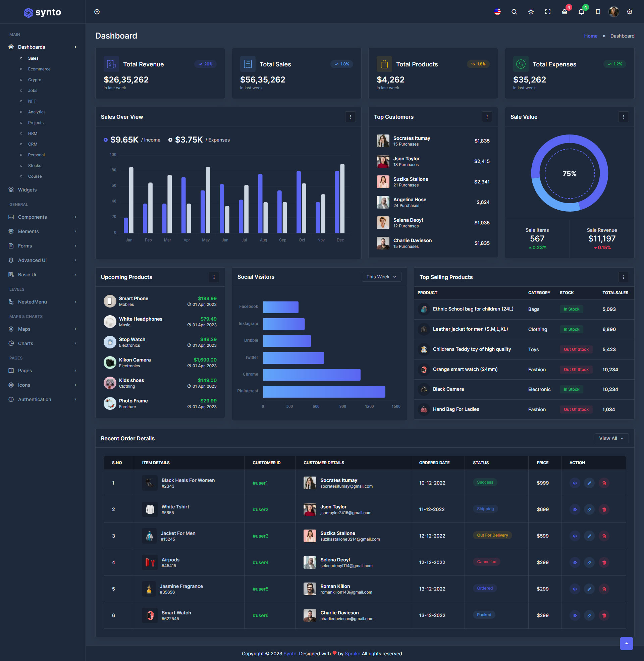Open the This Week dropdown in Social Visitors
Image resolution: width=644 pixels, height=661 pixels.
pos(381,277)
